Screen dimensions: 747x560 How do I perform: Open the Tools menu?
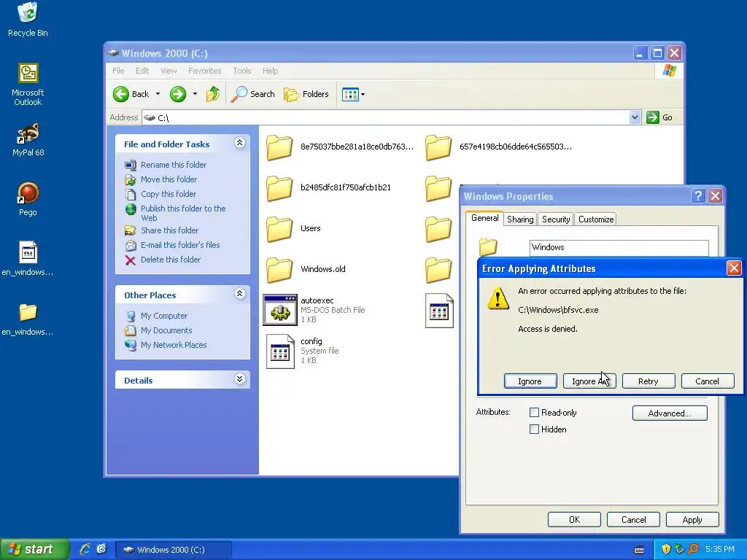tap(241, 71)
